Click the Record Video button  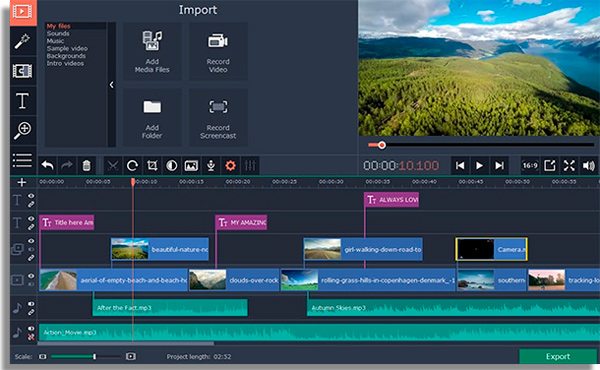coord(218,51)
